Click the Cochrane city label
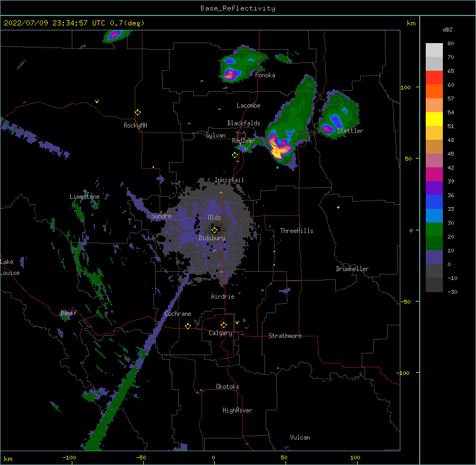The height and width of the screenshot is (465, 476). tap(178, 314)
